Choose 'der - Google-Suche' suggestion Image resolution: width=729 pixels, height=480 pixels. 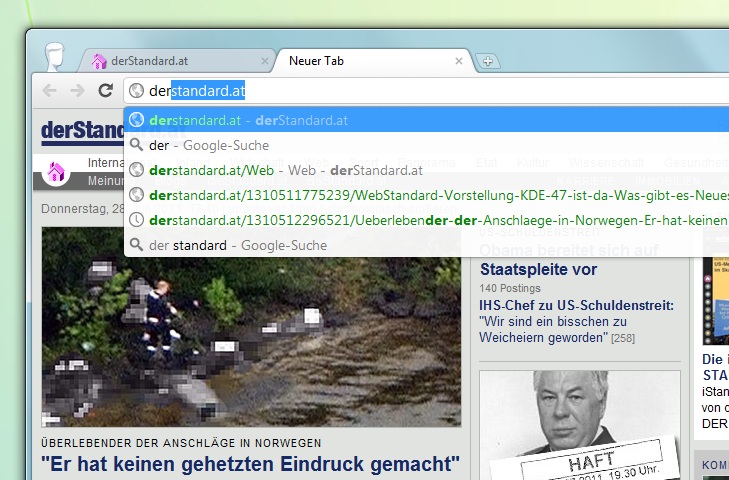[426, 145]
